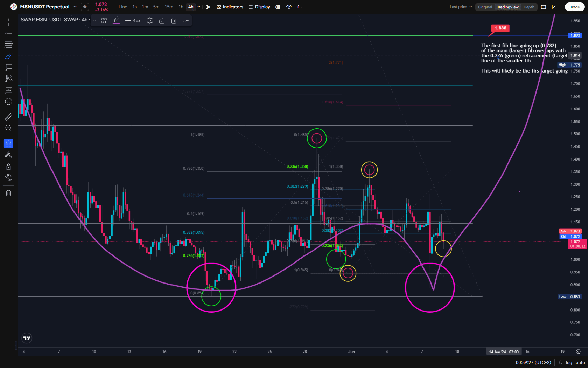The image size is (588, 368).
Task: Click the Ask 1.073 price label
Action: (570, 231)
